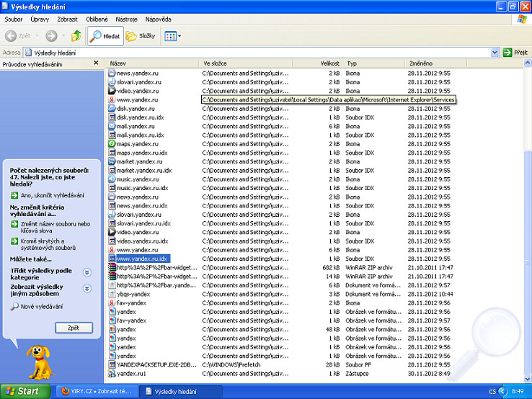Open the Adresa address bar dropdown

coord(495,53)
